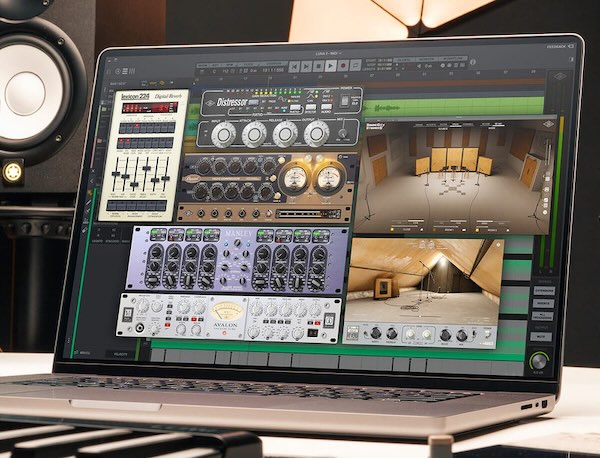This screenshot has width=600, height=458.
Task: Click the first top-row Capitol compressor knob
Action: pos(204,167)
